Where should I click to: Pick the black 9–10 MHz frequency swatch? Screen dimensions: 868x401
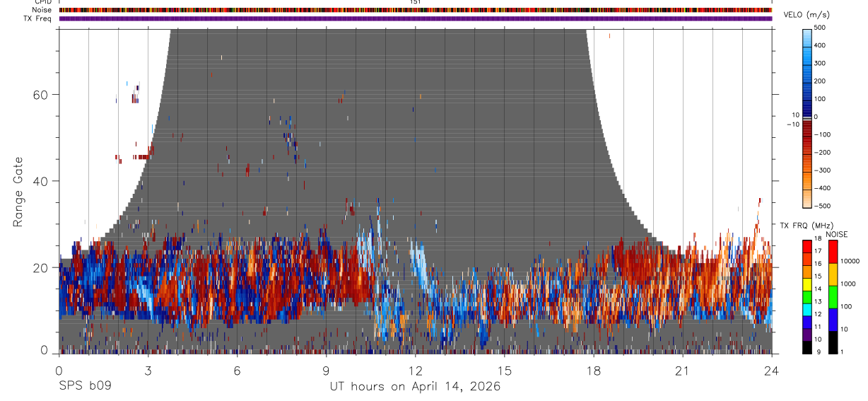(x=807, y=347)
